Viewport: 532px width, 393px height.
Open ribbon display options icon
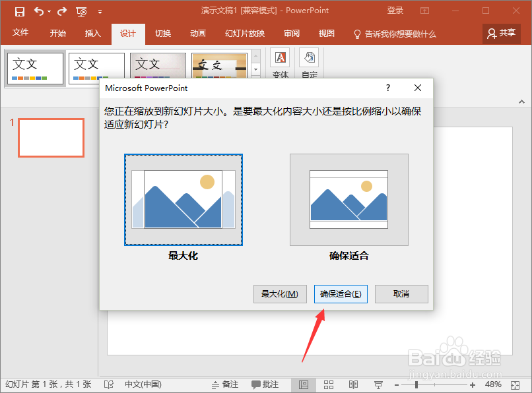[x=424, y=11]
